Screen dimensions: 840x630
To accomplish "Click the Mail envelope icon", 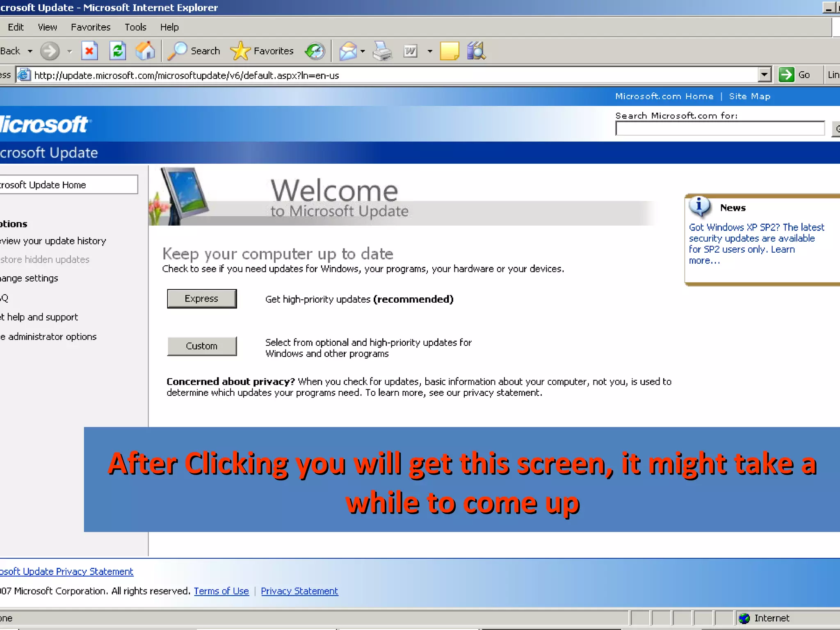I will tap(348, 51).
